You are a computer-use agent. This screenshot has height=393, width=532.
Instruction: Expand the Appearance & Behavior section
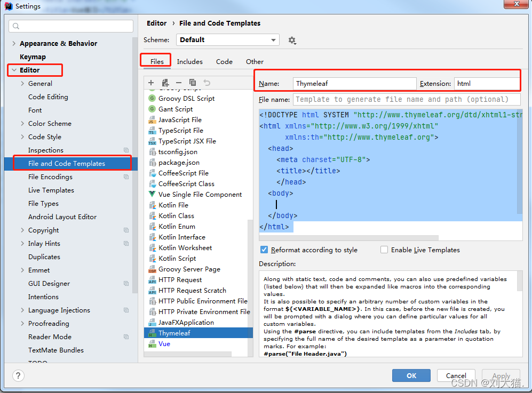tap(14, 44)
